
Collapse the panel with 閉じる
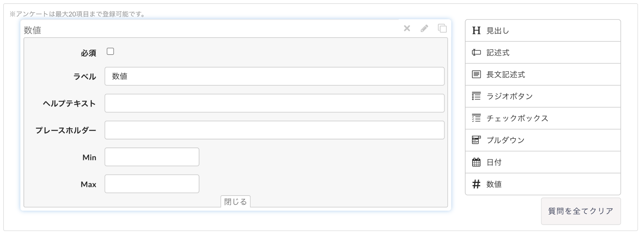235,201
